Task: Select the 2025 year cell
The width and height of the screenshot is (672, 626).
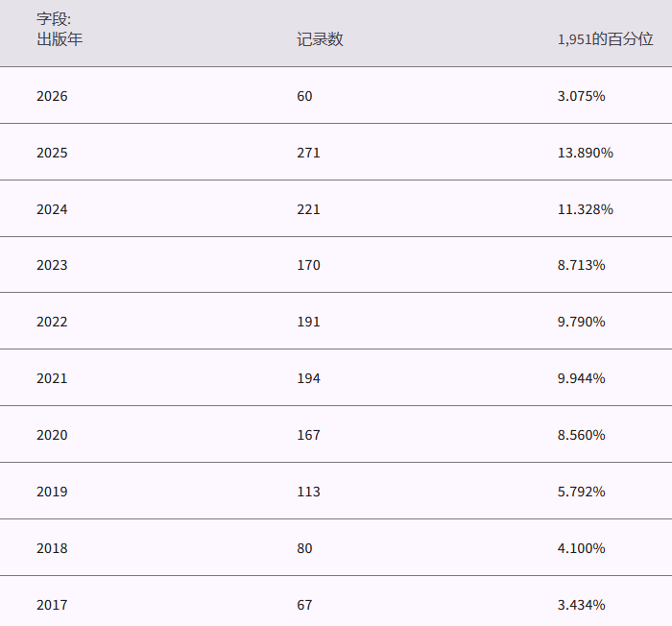Action: point(52,153)
